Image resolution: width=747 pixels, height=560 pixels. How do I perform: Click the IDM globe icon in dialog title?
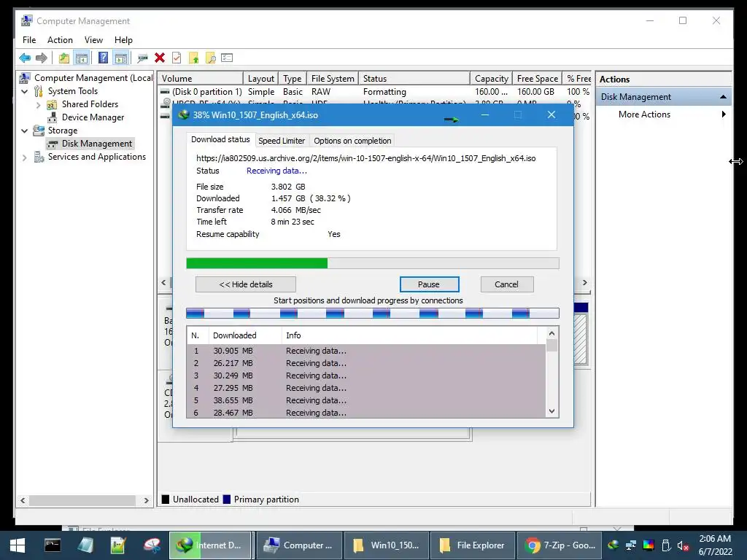click(183, 114)
